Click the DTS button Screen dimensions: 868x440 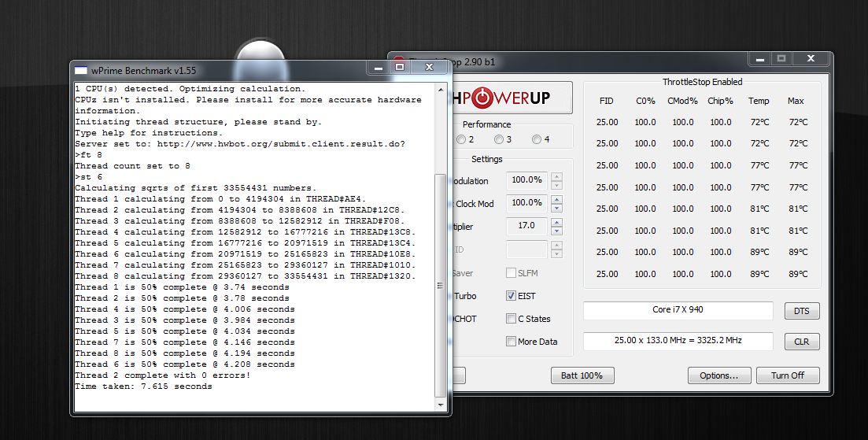click(802, 311)
